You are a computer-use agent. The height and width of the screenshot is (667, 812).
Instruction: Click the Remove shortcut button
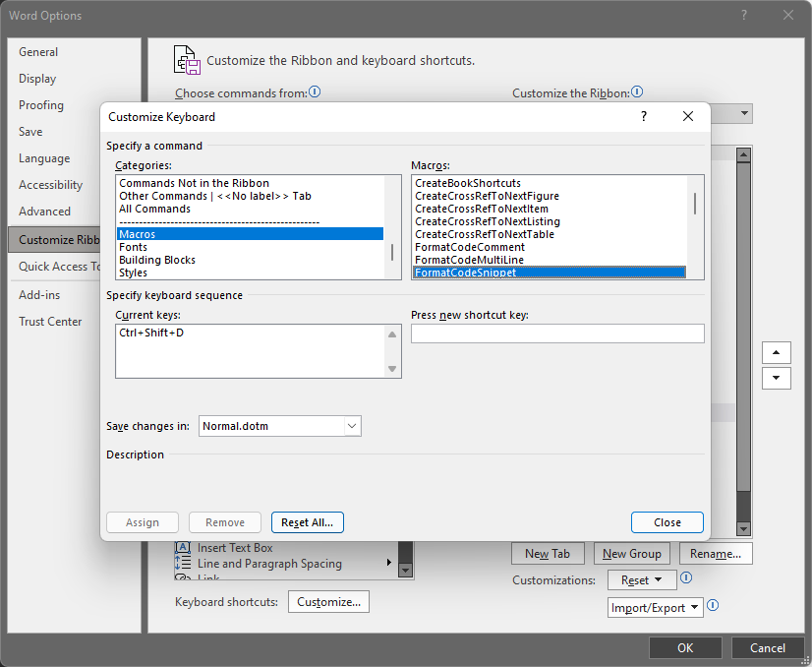click(225, 522)
